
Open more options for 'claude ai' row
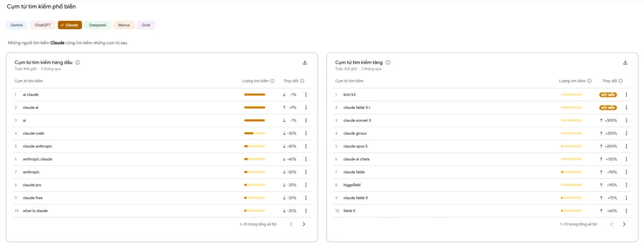pyautogui.click(x=306, y=108)
